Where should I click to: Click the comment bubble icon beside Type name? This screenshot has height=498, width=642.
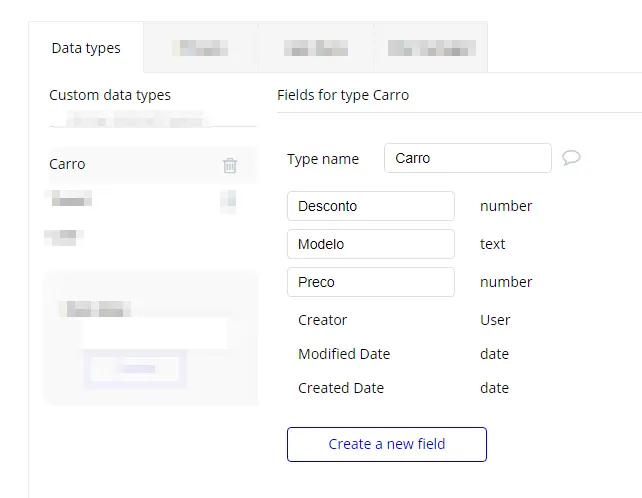point(571,158)
